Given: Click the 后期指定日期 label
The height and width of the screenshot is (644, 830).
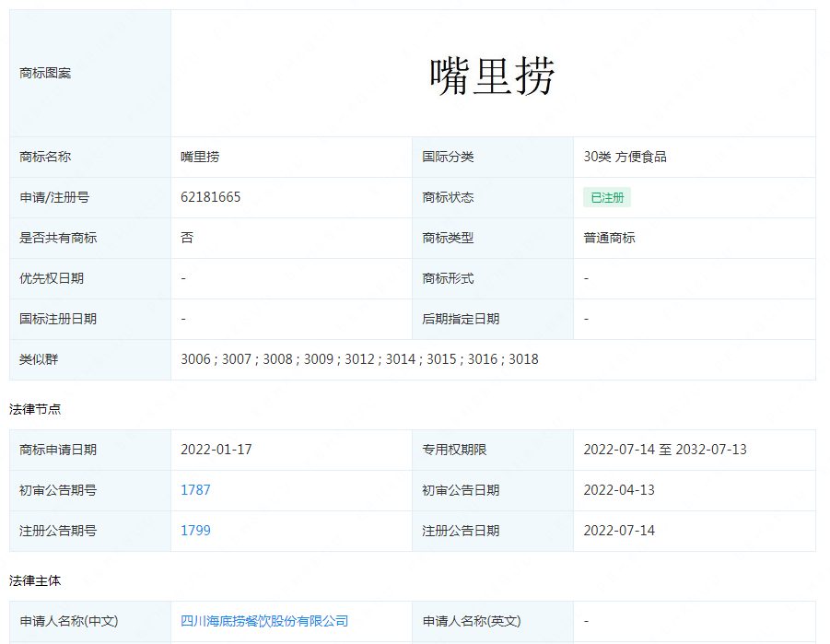Looking at the screenshot, I should (461, 319).
